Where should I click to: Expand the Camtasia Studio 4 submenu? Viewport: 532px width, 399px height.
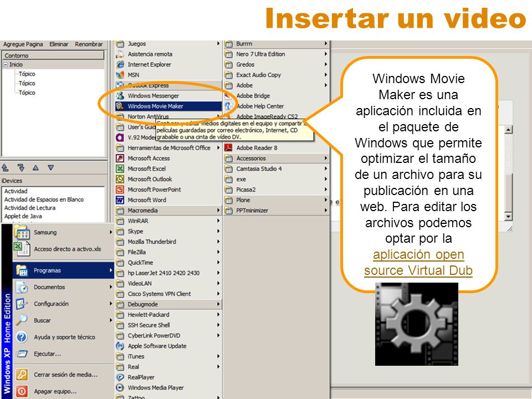(277, 168)
